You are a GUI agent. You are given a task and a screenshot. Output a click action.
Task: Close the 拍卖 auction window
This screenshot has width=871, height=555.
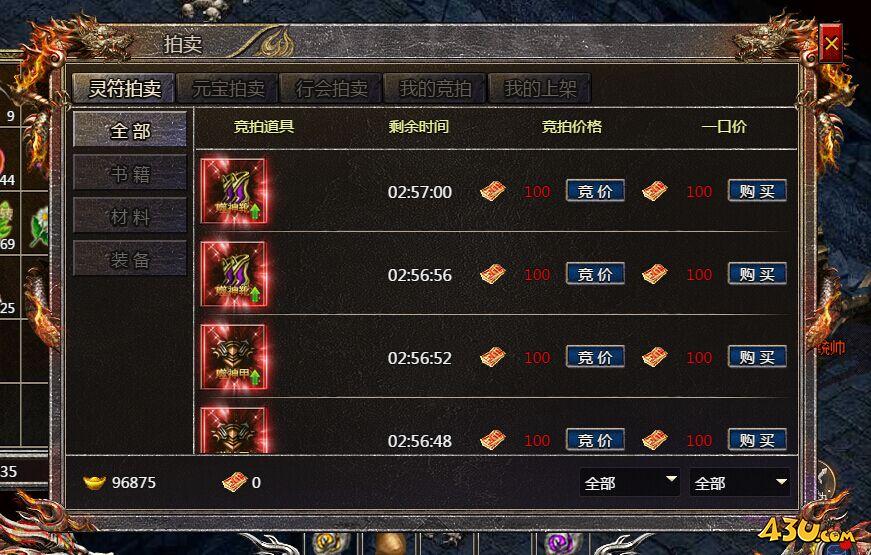(x=831, y=43)
